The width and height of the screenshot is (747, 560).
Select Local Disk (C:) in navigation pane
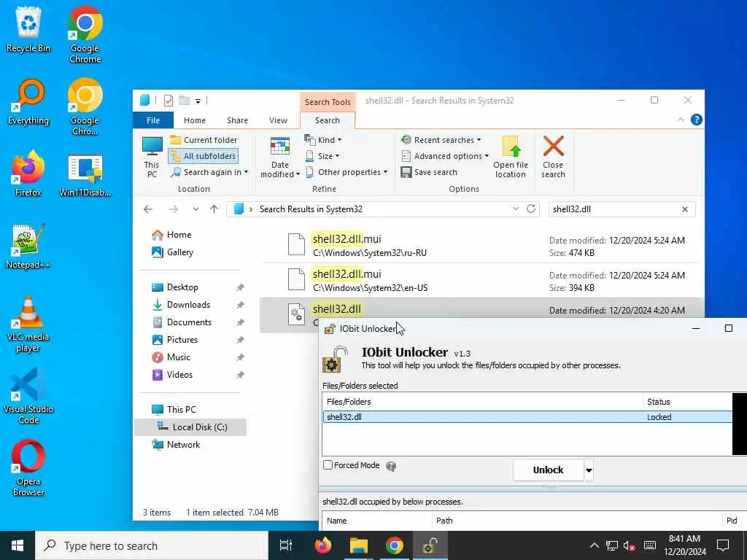190,427
